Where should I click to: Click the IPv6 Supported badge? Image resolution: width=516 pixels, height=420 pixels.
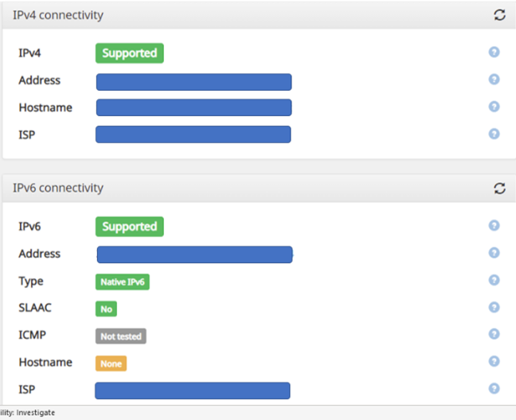(x=129, y=227)
